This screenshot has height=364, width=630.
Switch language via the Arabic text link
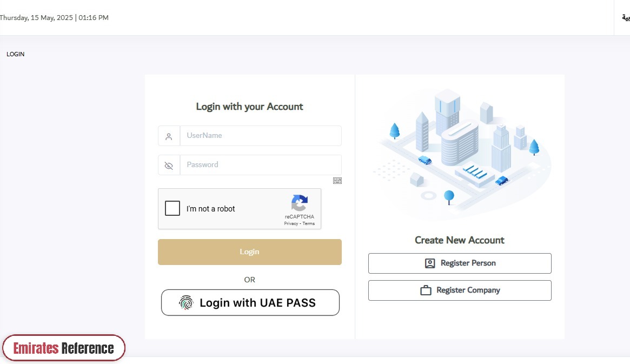[626, 18]
